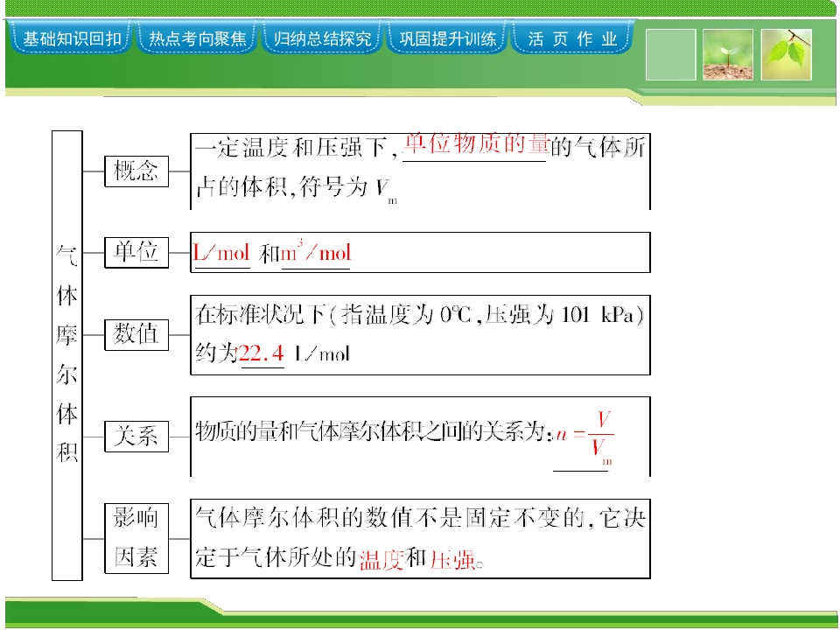840x630 pixels.
Task: Open the 活页作业 tab
Action: click(x=572, y=38)
